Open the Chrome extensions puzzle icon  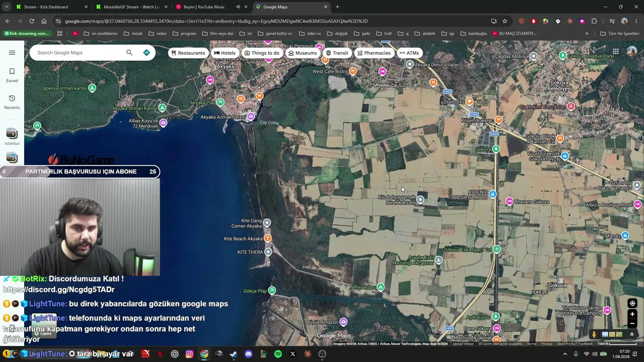coord(594,21)
